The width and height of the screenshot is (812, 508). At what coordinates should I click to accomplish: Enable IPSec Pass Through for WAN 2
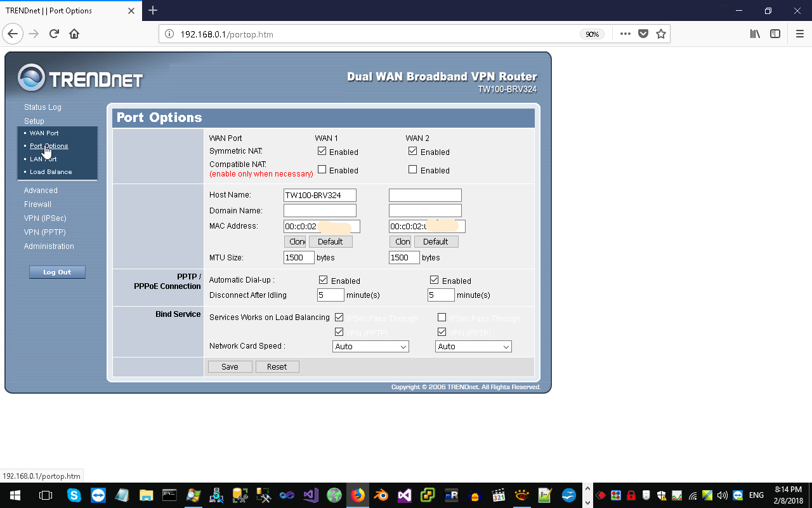pos(442,317)
